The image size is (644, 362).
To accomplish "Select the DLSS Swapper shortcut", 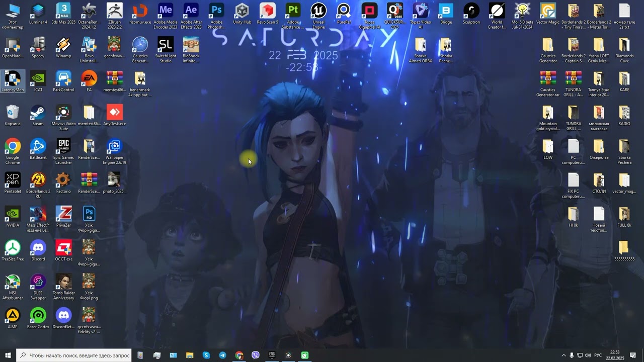I will pyautogui.click(x=38, y=287).
